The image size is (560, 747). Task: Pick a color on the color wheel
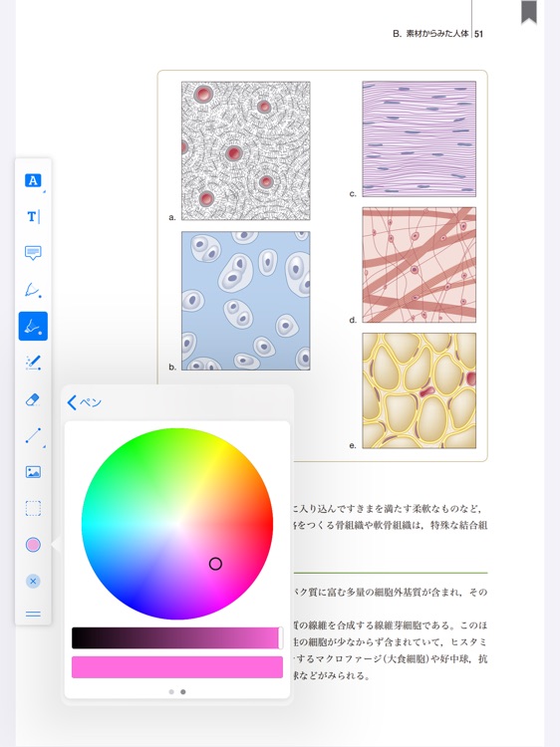(177, 524)
